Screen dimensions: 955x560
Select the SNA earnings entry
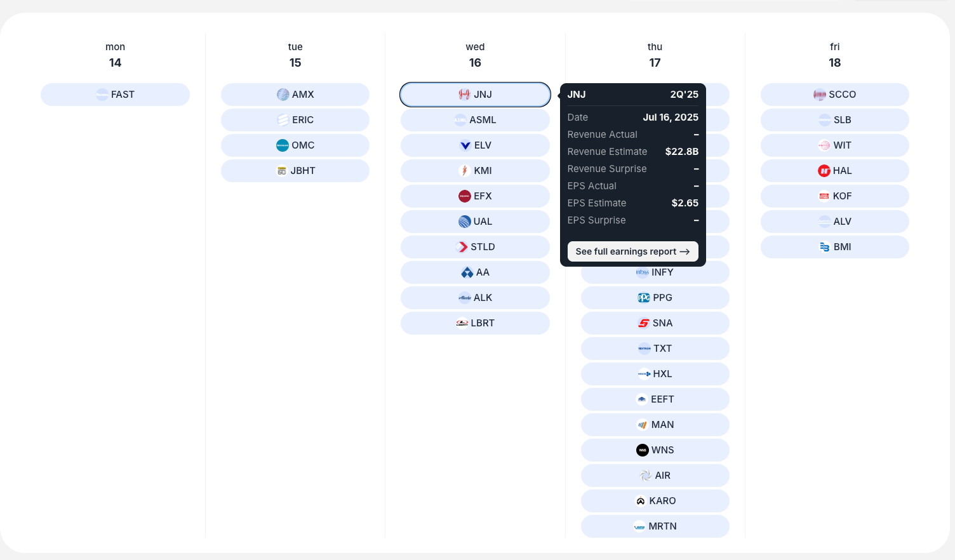(655, 323)
